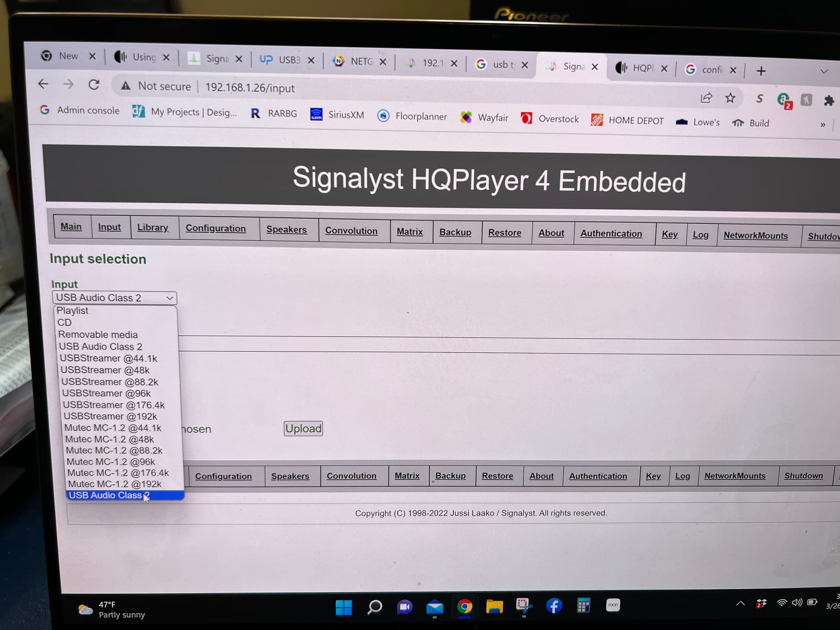The width and height of the screenshot is (840, 630).
Task: Open NetworkMounts in the top nav
Action: pos(756,235)
